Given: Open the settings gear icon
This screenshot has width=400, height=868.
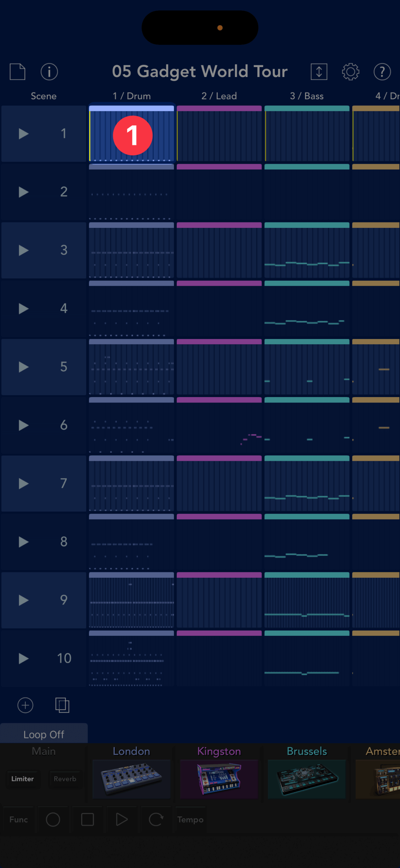Looking at the screenshot, I should pos(350,72).
